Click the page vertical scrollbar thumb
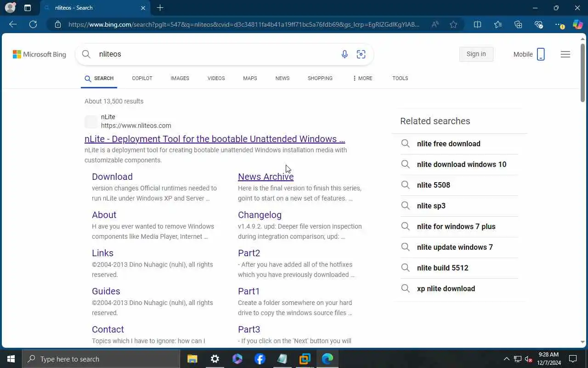Viewport: 588px width, 368px height. coord(582,73)
